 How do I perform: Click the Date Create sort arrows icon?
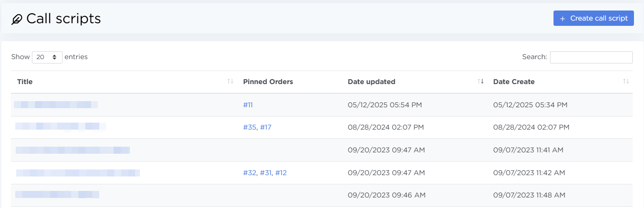click(x=626, y=81)
